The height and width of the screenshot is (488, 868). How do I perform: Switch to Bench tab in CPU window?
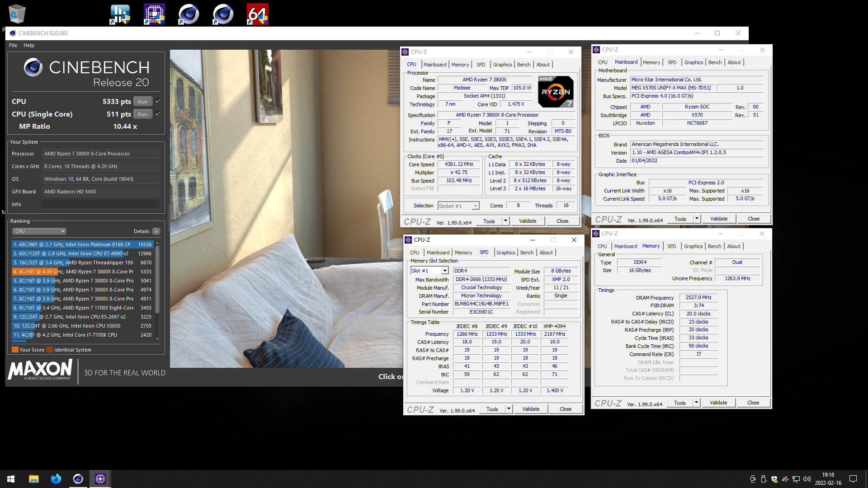coord(524,65)
